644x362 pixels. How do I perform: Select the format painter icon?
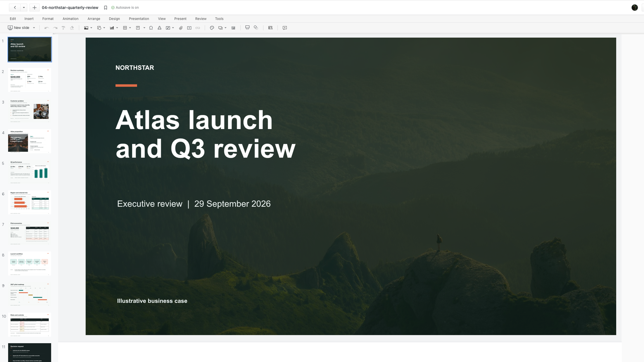[63, 28]
